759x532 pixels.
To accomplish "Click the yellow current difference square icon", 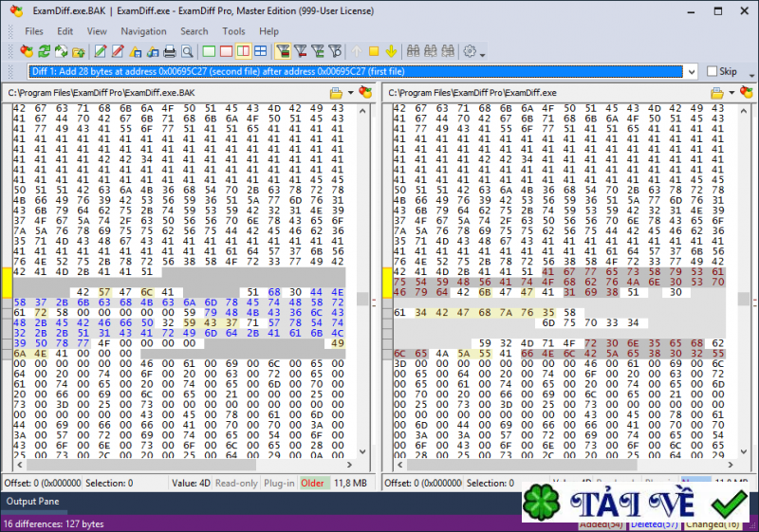I will pyautogui.click(x=374, y=51).
